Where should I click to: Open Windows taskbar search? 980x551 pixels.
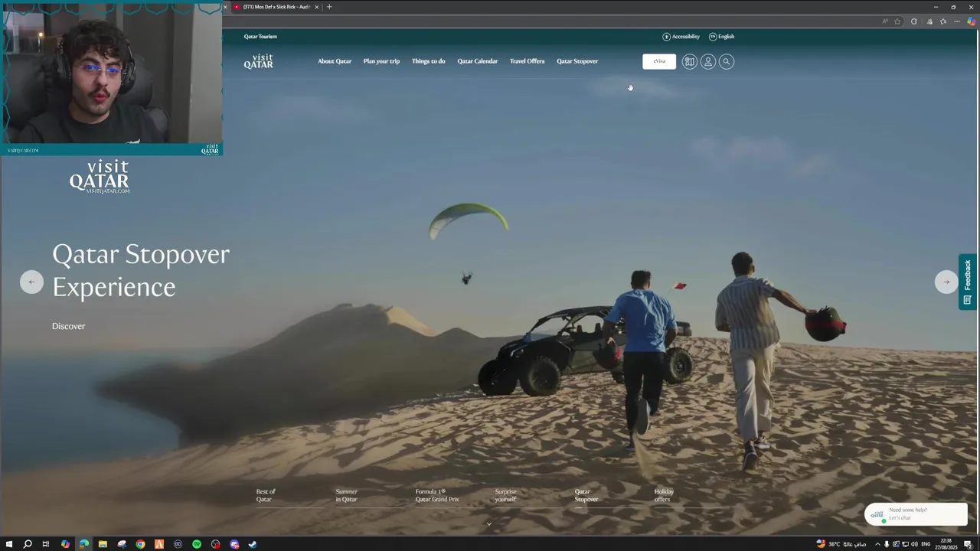pos(28,544)
